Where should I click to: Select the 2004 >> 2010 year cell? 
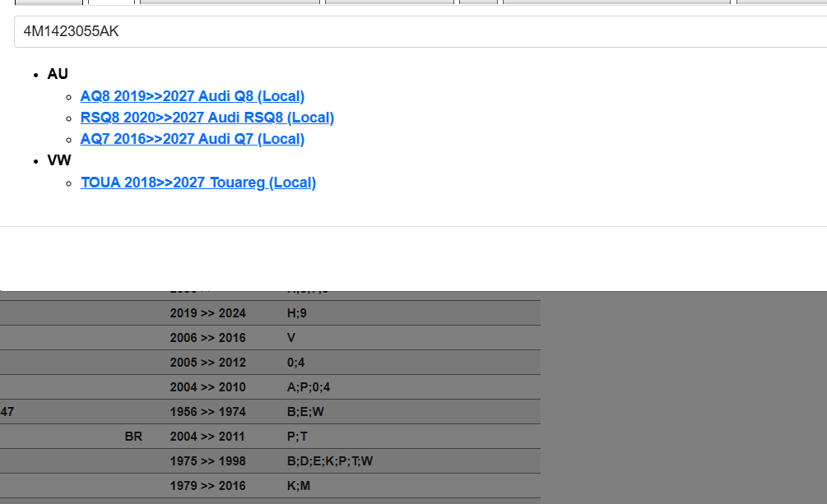pyautogui.click(x=207, y=387)
